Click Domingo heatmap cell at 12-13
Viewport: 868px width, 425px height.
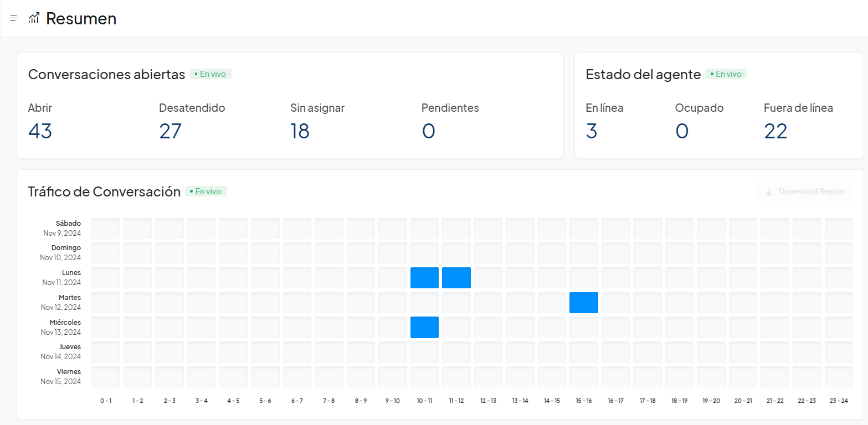pos(488,253)
